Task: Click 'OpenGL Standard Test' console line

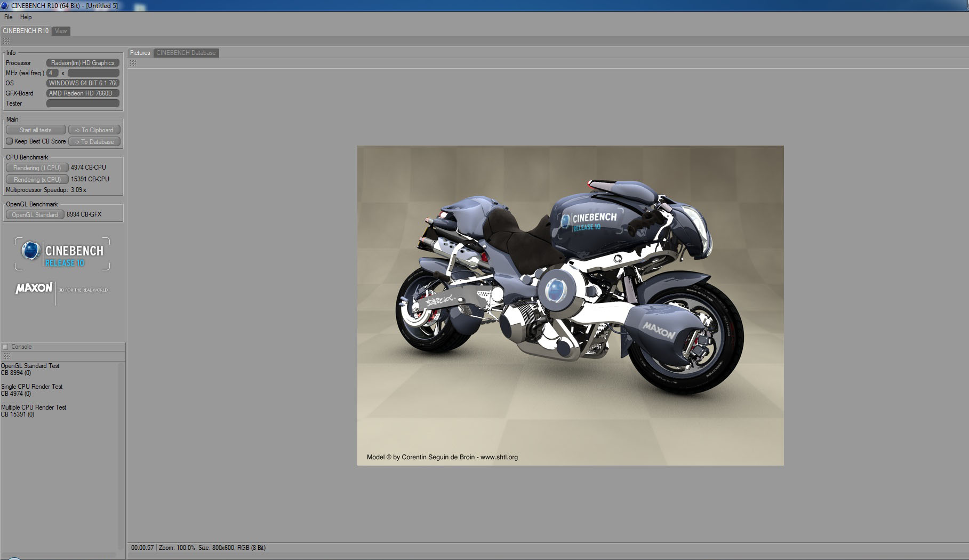Action: [30, 366]
